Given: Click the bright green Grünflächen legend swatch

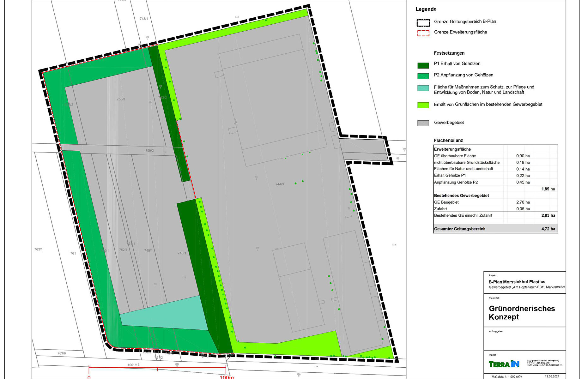Looking at the screenshot, I should pyautogui.click(x=423, y=105).
